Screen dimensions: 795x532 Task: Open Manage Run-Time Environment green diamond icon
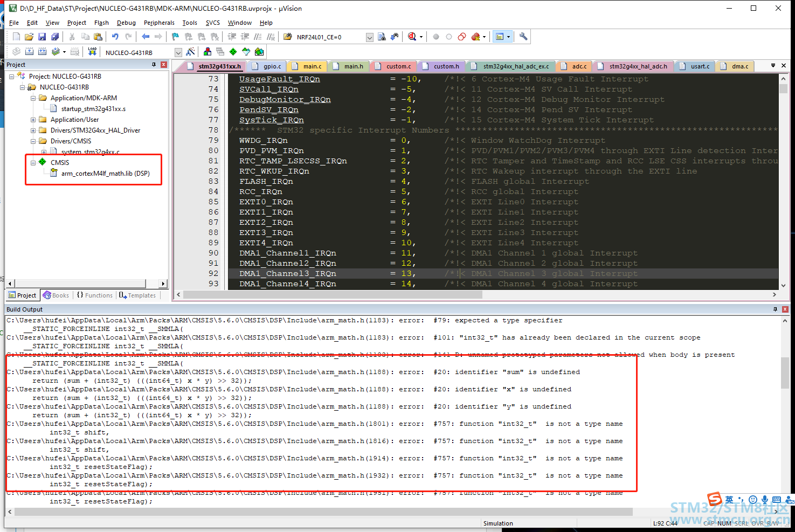[233, 52]
